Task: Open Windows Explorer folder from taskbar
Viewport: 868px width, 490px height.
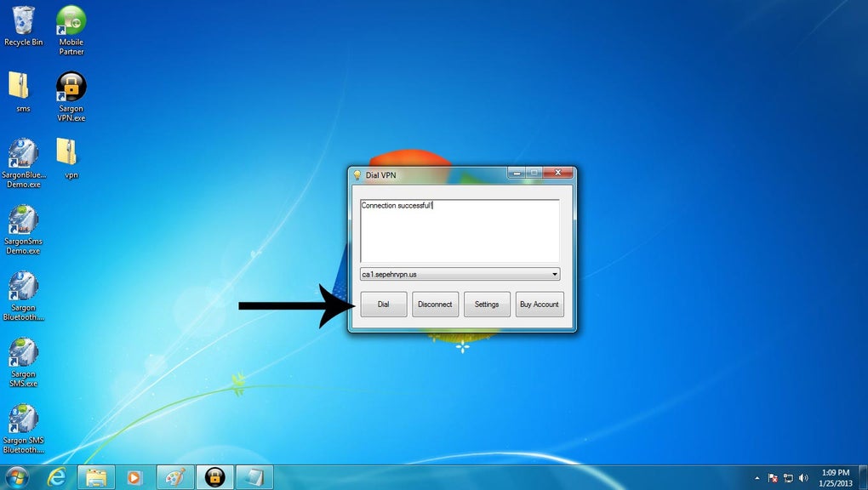Action: click(x=96, y=477)
